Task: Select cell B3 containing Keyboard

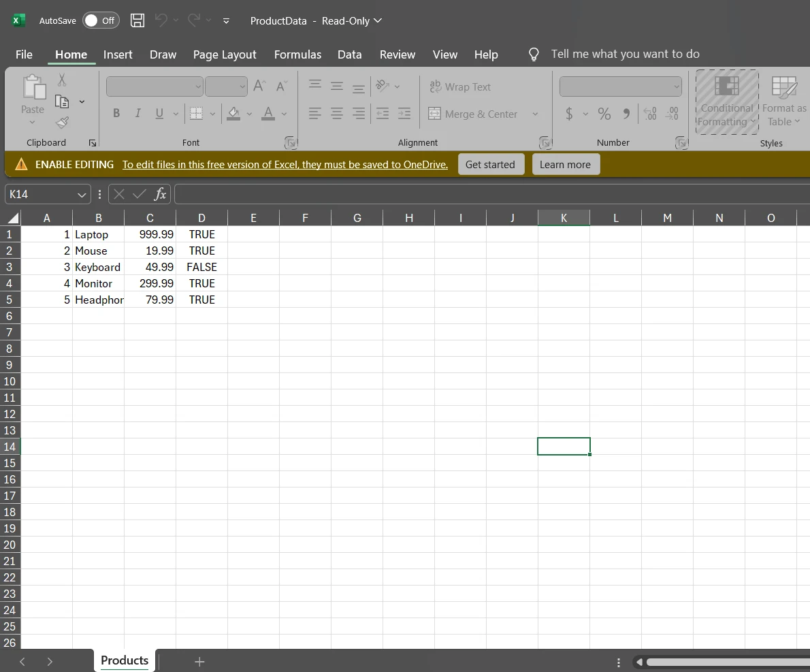Action: [98, 267]
